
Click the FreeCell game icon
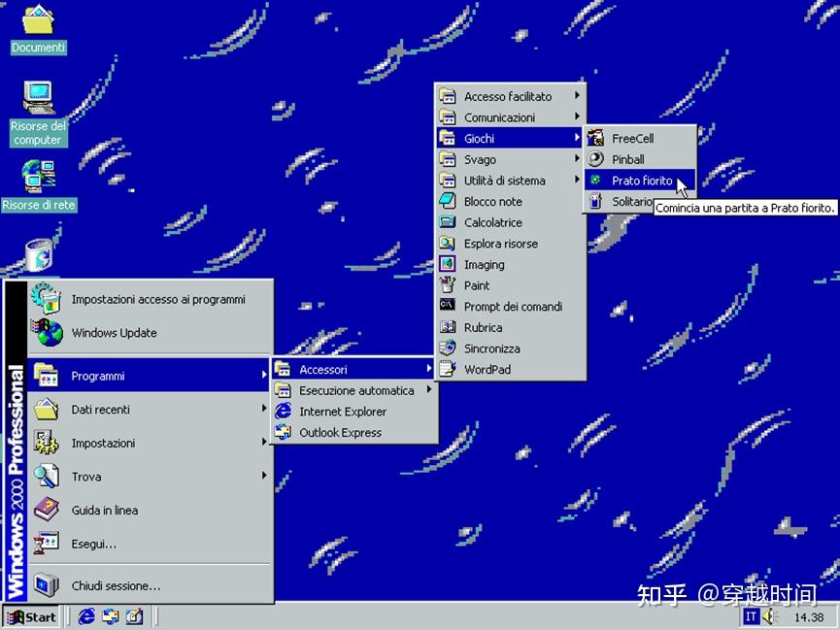click(595, 138)
